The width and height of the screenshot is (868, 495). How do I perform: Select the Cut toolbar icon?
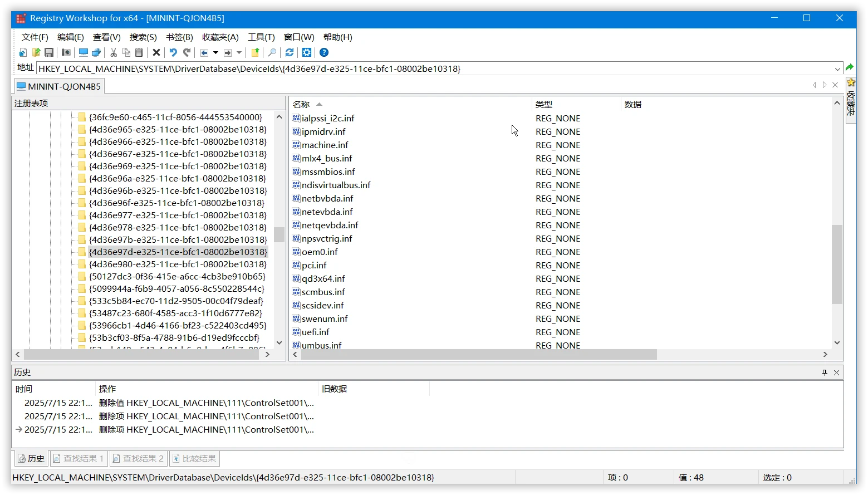click(113, 52)
